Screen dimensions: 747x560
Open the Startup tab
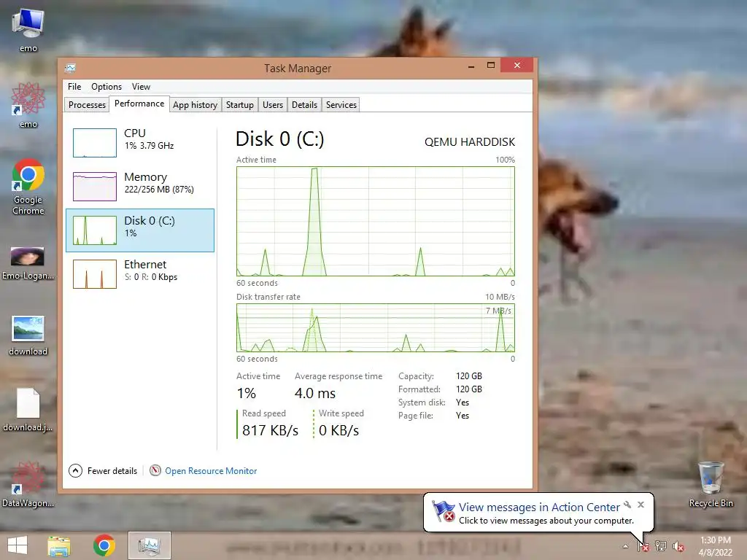point(239,105)
